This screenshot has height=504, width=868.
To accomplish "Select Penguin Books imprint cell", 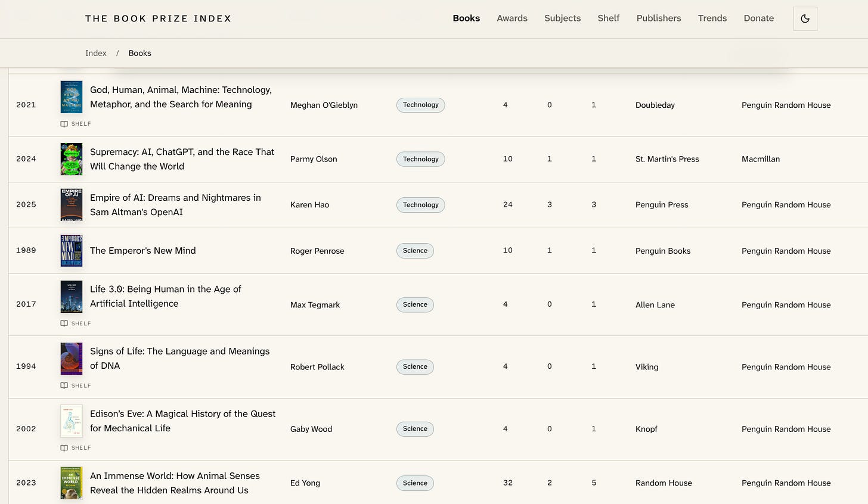I will pyautogui.click(x=663, y=251).
